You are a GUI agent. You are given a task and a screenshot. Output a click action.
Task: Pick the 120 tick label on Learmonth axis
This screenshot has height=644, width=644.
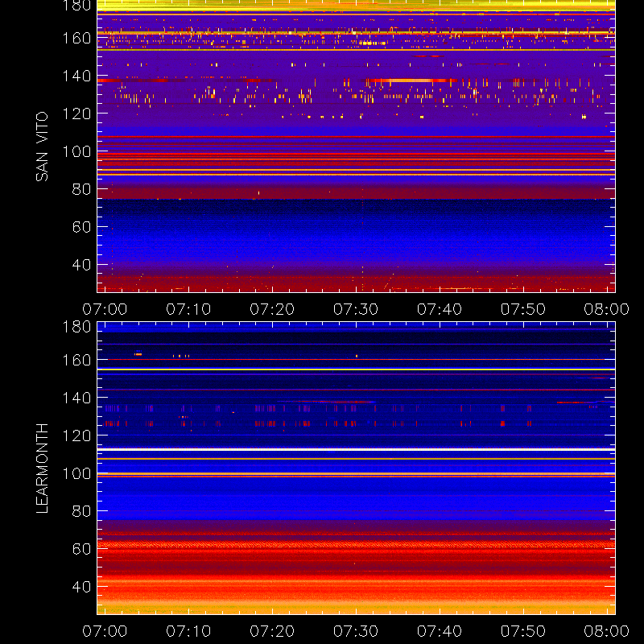76,436
